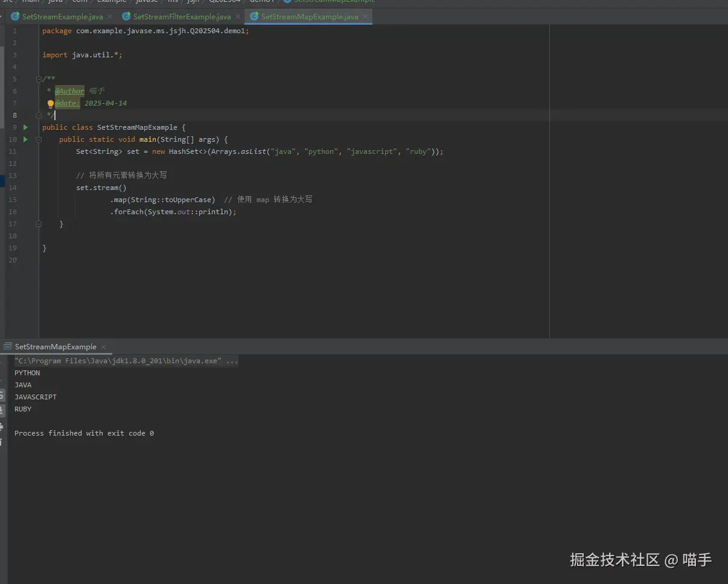This screenshot has height=584, width=728.
Task: Click the run window icon beside the SetStreamMapExample run tab
Action: [x=7, y=347]
